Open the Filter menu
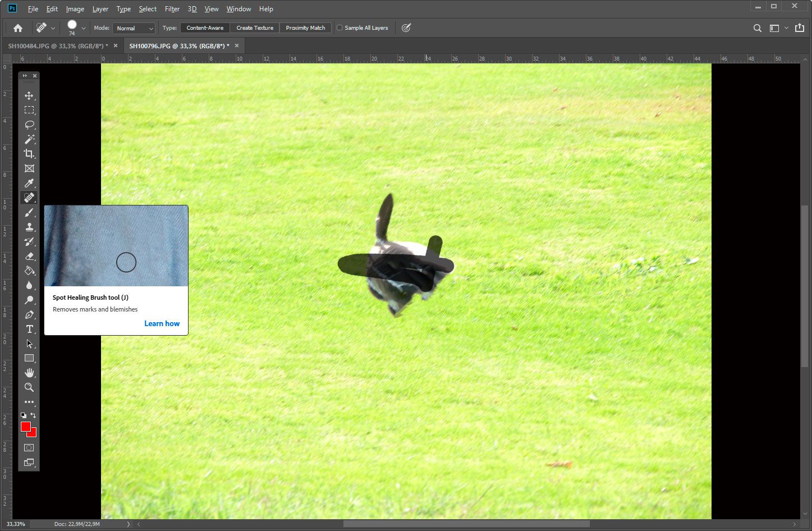812x531 pixels. click(172, 9)
